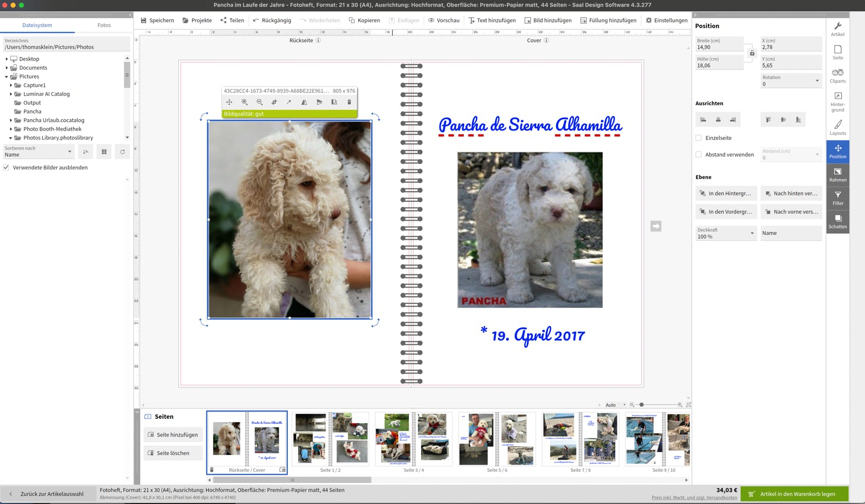Open the 'Sortieren nach' dropdown
Viewport: 865px width, 504px height.
[x=38, y=152]
